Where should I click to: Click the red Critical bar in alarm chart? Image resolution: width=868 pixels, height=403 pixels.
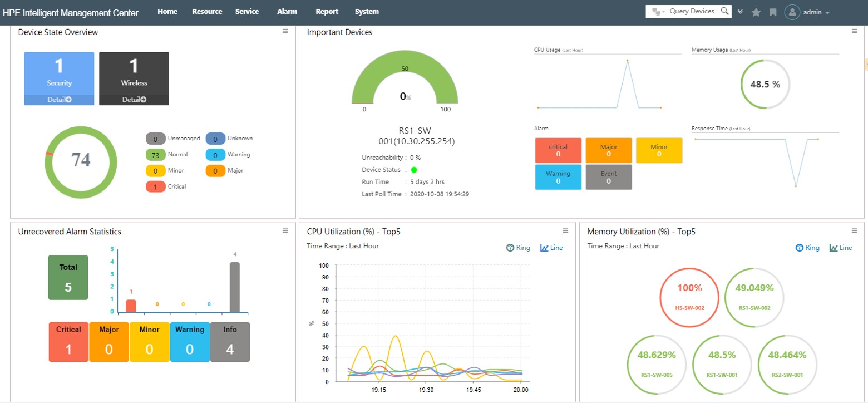click(131, 306)
